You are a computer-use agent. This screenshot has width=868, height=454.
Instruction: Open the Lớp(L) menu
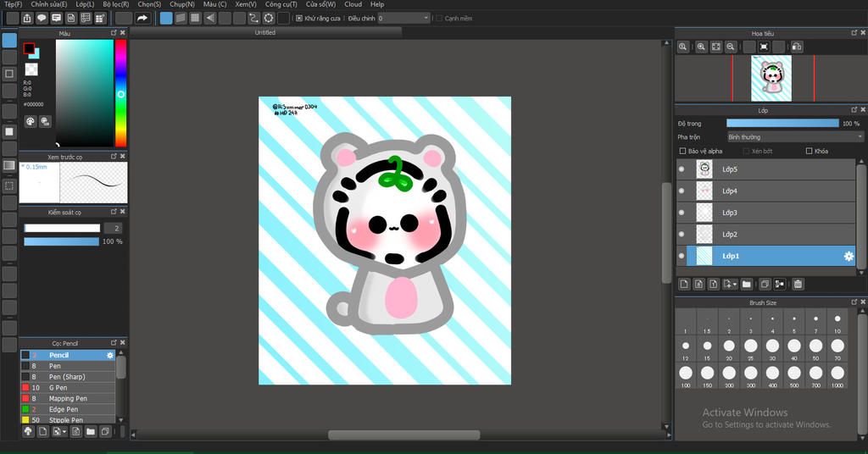point(85,4)
